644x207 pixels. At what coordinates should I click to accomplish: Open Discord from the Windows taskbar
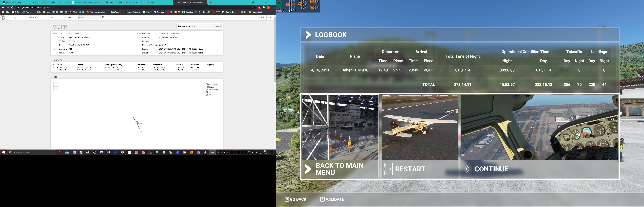click(184, 152)
